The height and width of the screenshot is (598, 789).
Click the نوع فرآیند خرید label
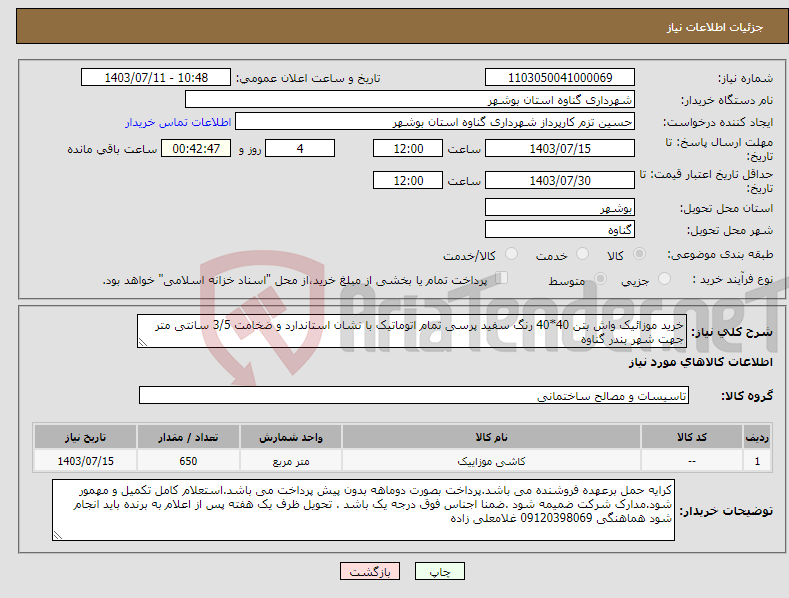[x=733, y=279]
